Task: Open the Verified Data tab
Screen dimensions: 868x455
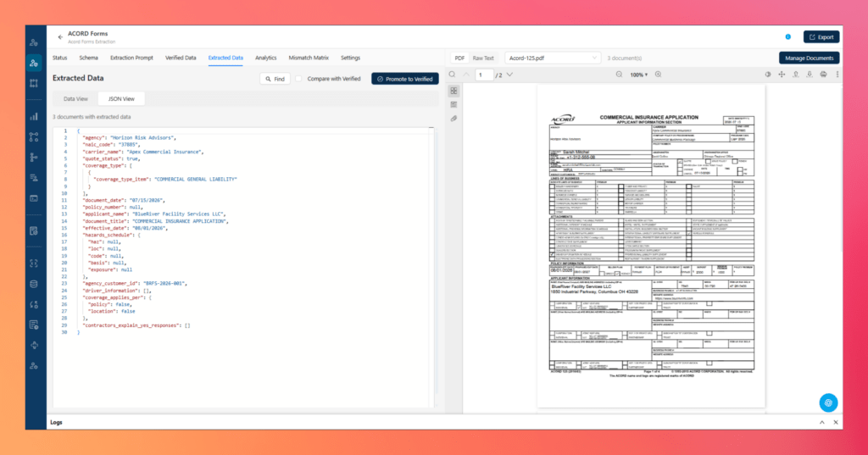Action: (x=181, y=58)
